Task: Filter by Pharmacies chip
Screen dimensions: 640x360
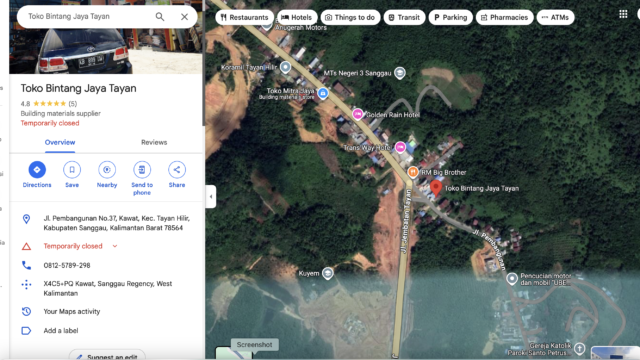Action: click(x=504, y=17)
